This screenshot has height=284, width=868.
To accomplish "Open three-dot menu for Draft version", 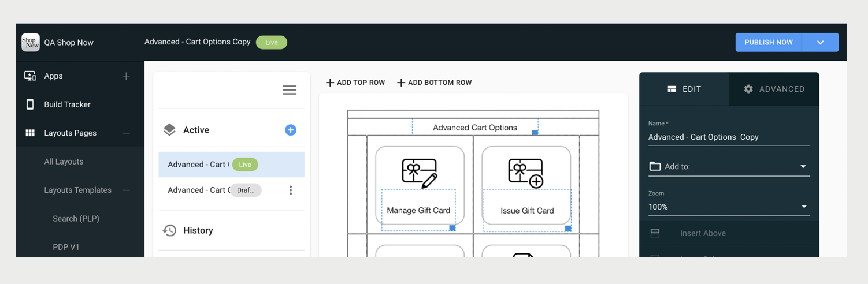I will point(291,190).
